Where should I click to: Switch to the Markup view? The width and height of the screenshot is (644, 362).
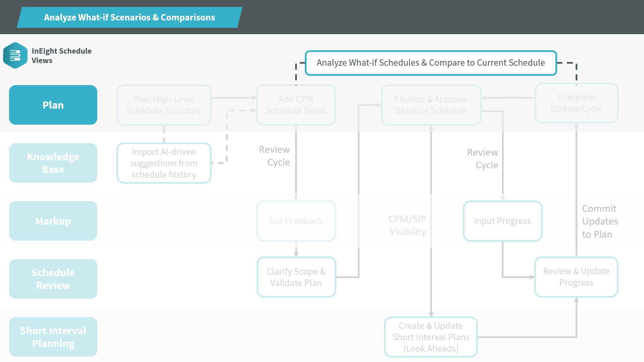click(53, 221)
